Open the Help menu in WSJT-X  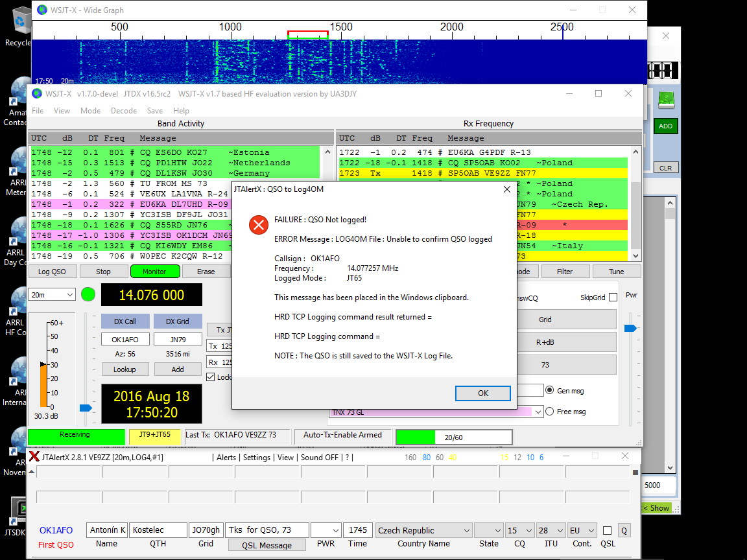click(x=181, y=110)
